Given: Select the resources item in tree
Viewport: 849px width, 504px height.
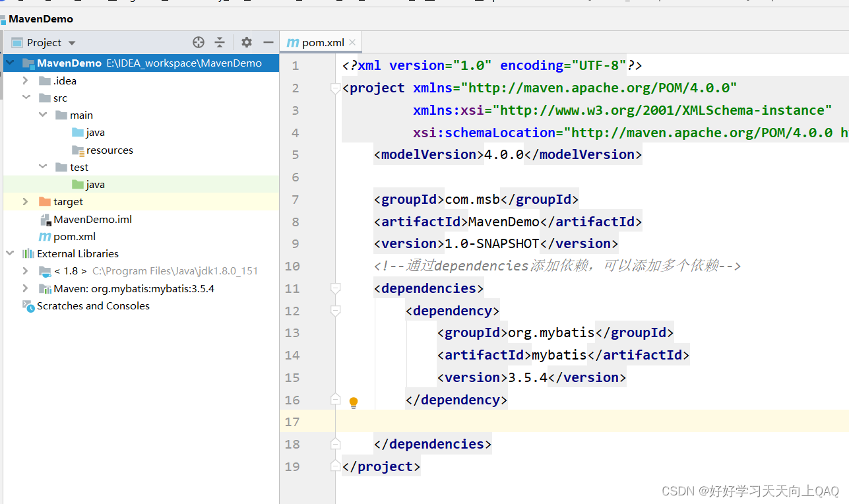Looking at the screenshot, I should [110, 150].
